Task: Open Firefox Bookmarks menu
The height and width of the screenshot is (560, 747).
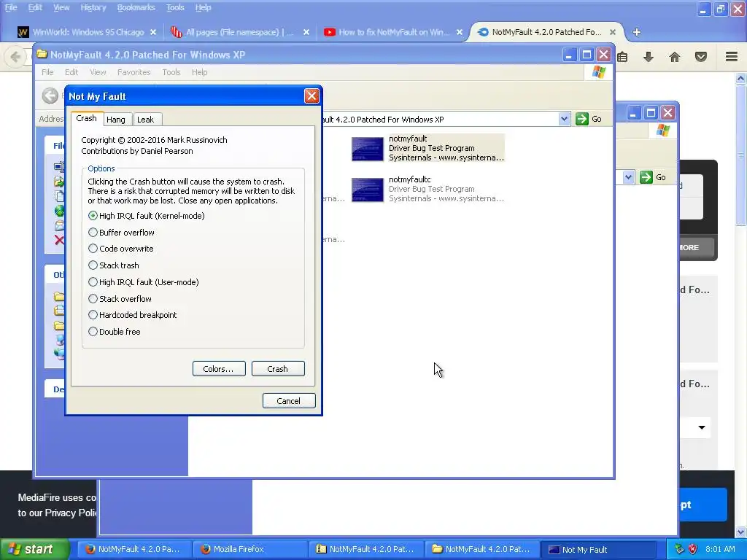Action: (x=136, y=7)
